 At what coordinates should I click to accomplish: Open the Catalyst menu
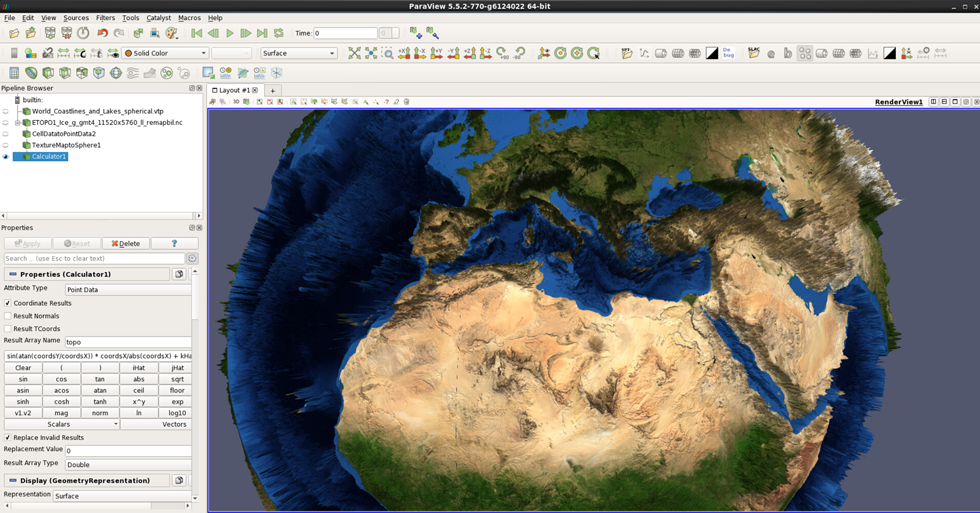pos(159,18)
